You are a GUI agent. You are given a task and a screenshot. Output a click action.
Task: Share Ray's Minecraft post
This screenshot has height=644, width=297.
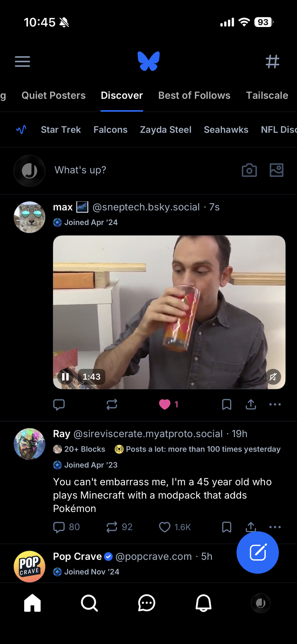(251, 527)
